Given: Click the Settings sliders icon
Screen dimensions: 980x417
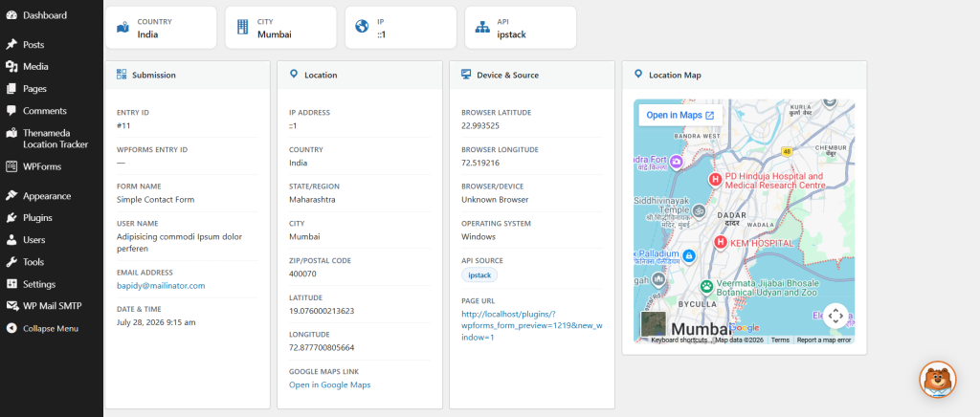Looking at the screenshot, I should [x=11, y=284].
